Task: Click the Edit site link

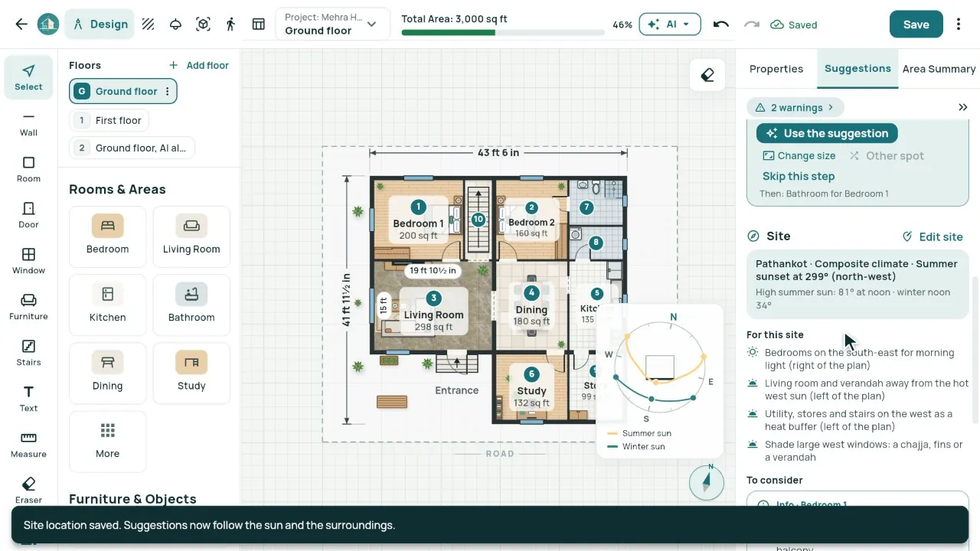Action: point(933,236)
